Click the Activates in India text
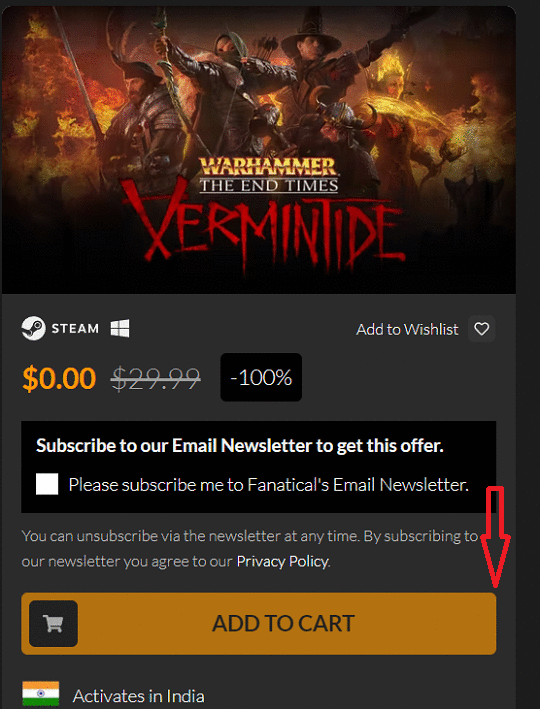Viewport: 540px width, 709px height. (x=138, y=695)
